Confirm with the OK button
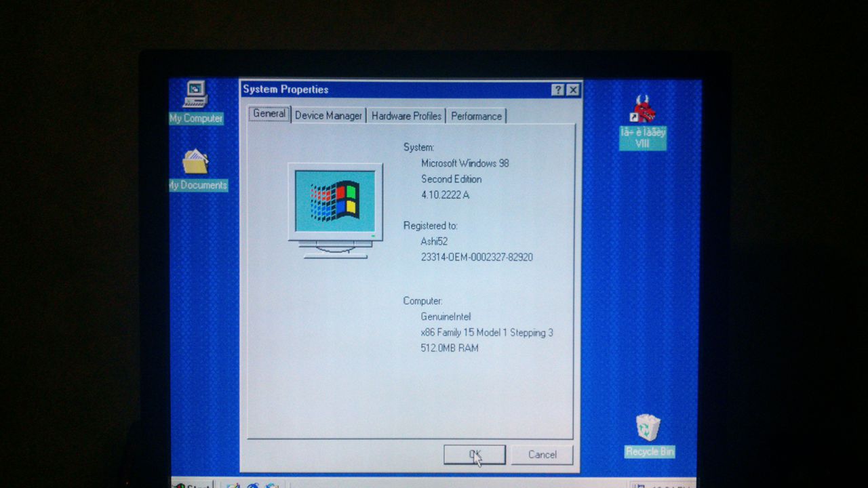868x488 pixels. click(x=475, y=455)
